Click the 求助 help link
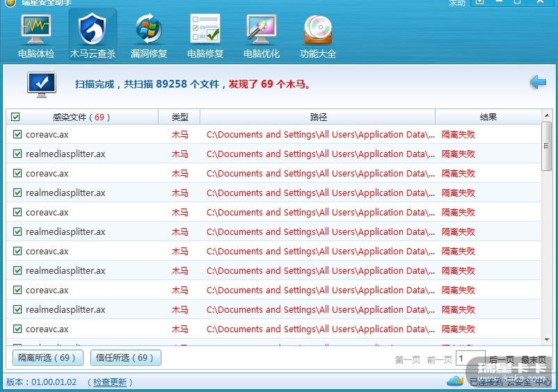Image resolution: width=558 pixels, height=392 pixels. pyautogui.click(x=457, y=3)
